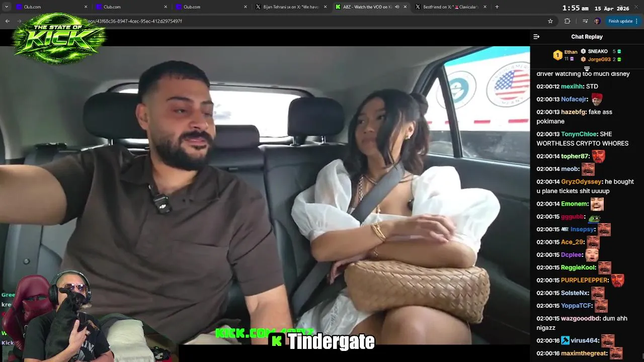The image size is (644, 362).
Task: Click timestamp '02:00:12' beside mexihh
Action: pos(548,86)
